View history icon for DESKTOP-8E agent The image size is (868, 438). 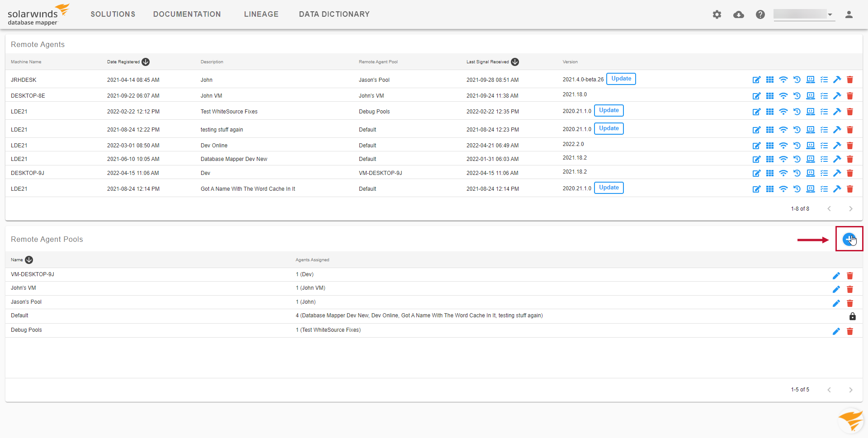(x=797, y=96)
